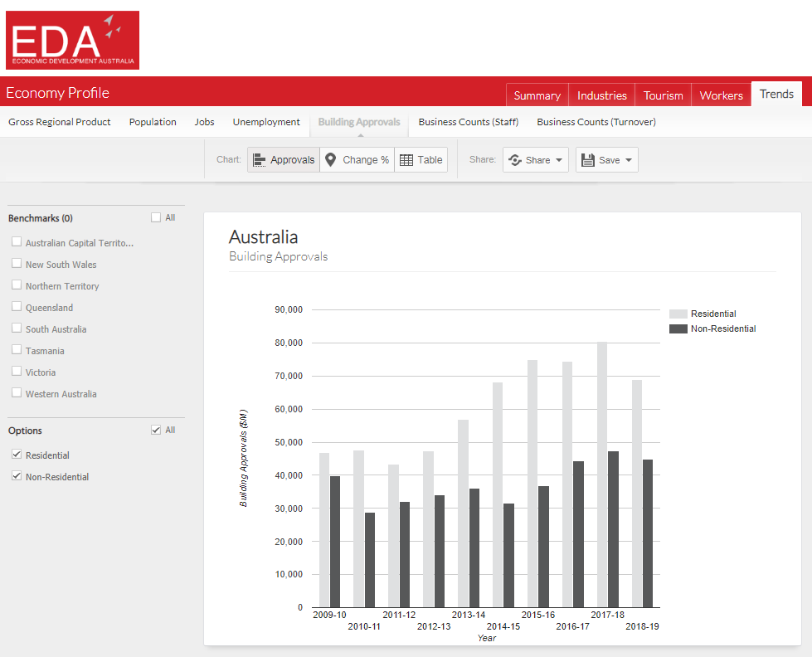This screenshot has height=657, width=812.
Task: Click the Australia chart title
Action: coord(263,237)
